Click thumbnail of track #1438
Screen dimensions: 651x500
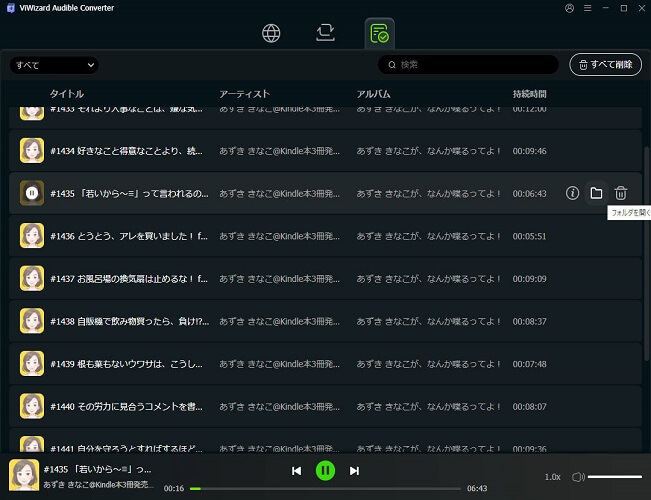tap(32, 321)
